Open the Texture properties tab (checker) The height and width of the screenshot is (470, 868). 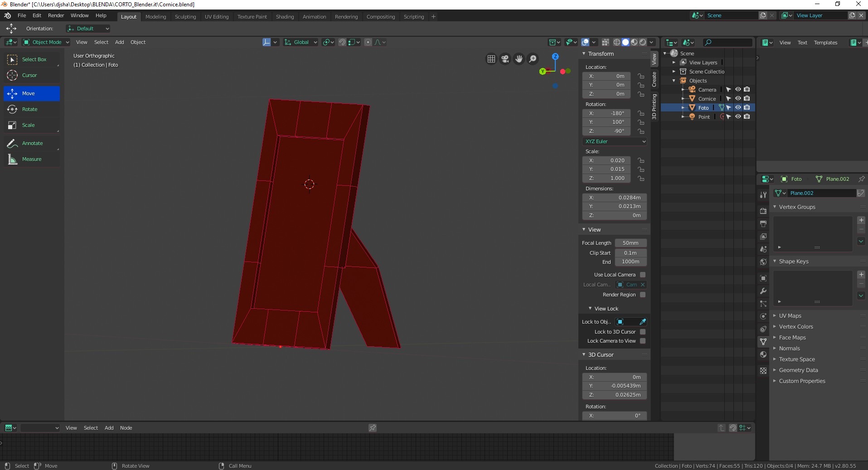coord(763,371)
